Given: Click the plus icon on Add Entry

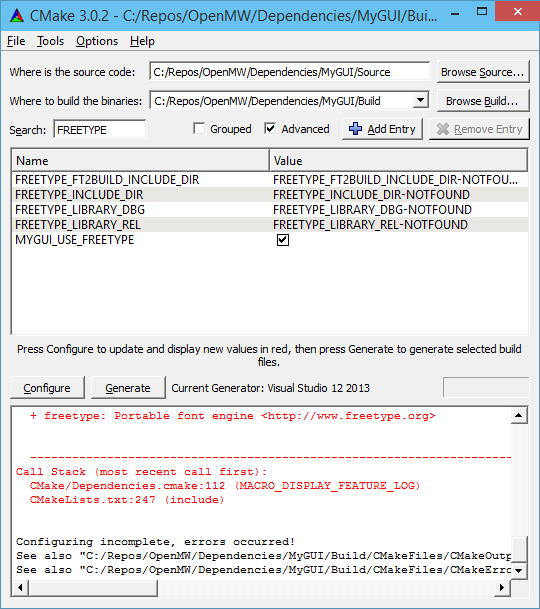Looking at the screenshot, I should click(355, 129).
